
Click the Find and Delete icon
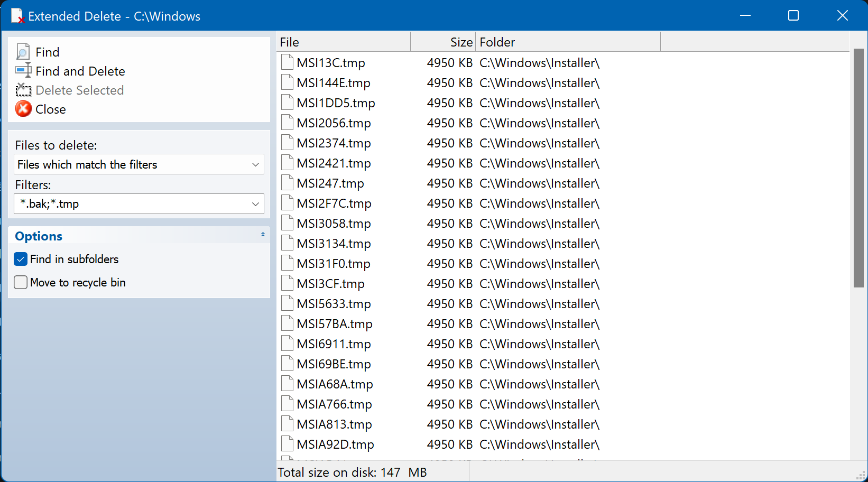pos(23,71)
